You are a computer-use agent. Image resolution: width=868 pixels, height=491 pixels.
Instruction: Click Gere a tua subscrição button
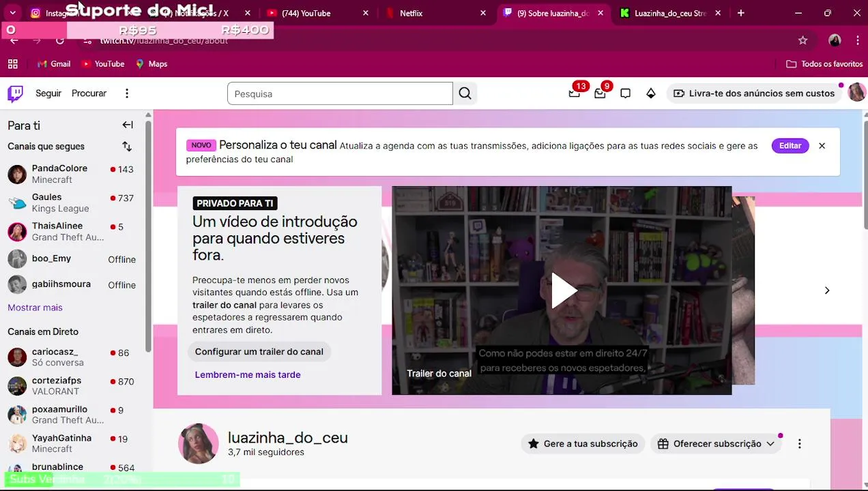pos(583,444)
